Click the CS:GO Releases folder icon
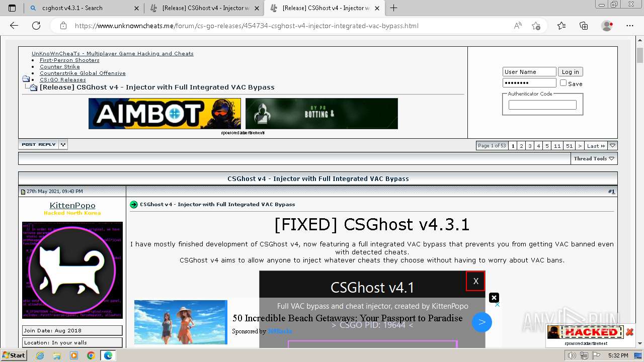The width and height of the screenshot is (644, 362). point(26,79)
